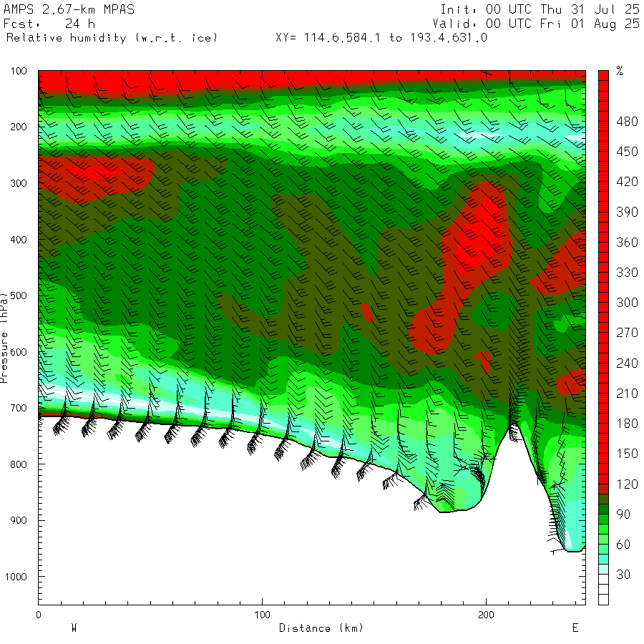Screen dimensions: 644x644
Task: Click the 'Fcst: 24 h' forecast label
Action: click(x=49, y=24)
